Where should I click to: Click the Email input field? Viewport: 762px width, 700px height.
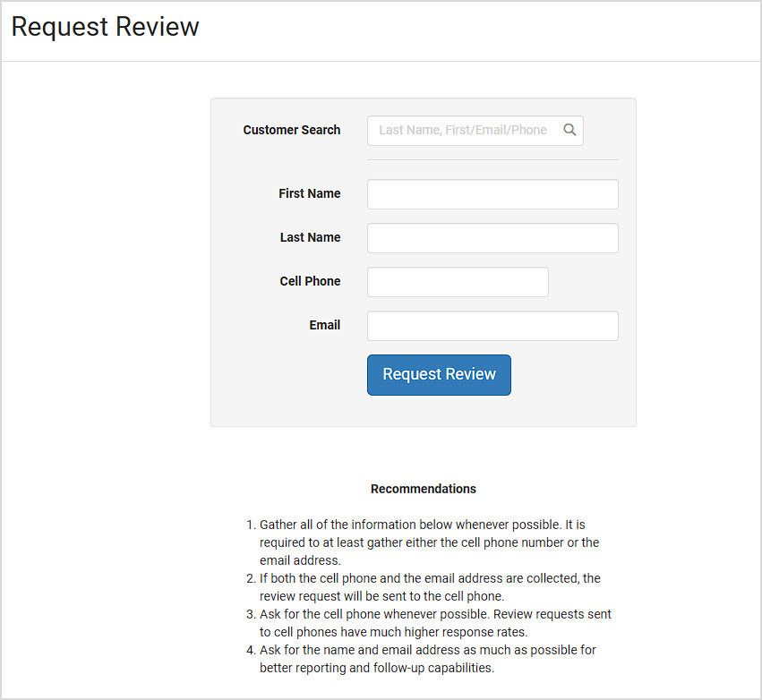click(x=492, y=326)
